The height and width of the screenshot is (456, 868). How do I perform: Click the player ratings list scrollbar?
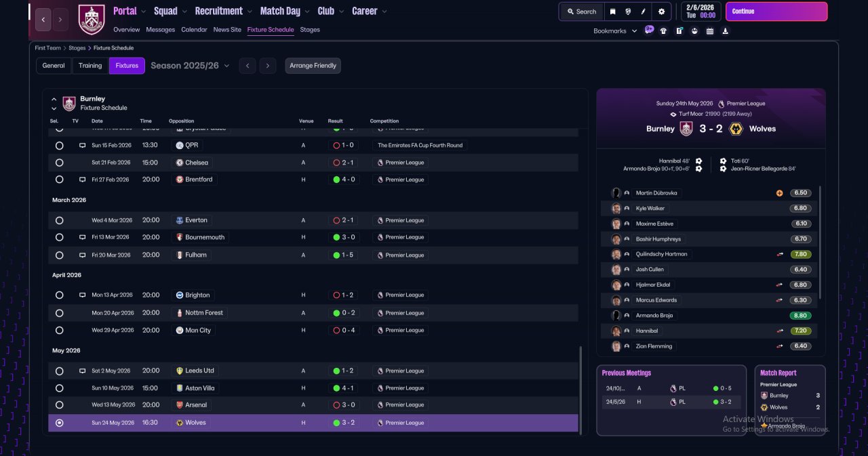pos(820,243)
